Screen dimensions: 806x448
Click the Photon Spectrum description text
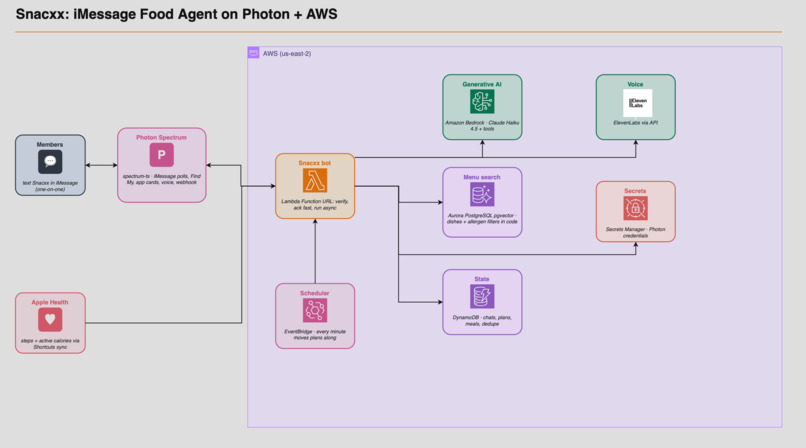coord(161,179)
